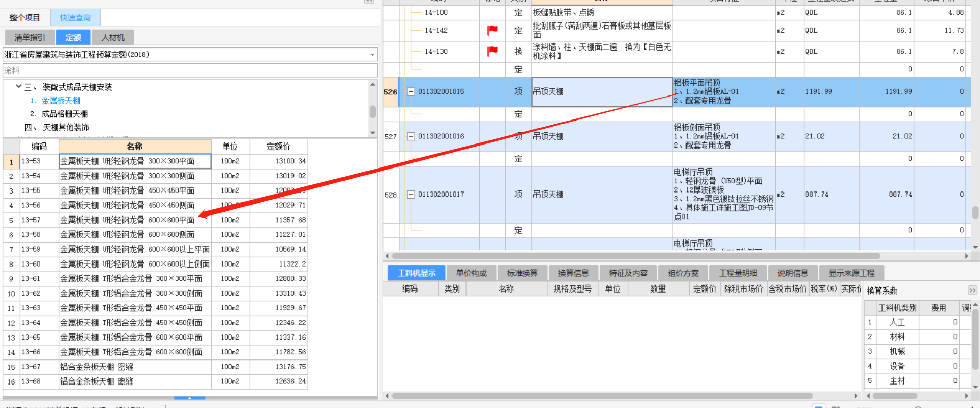980x408 pixels.
Task: Click the 机械 coefficient row
Action: point(917,351)
